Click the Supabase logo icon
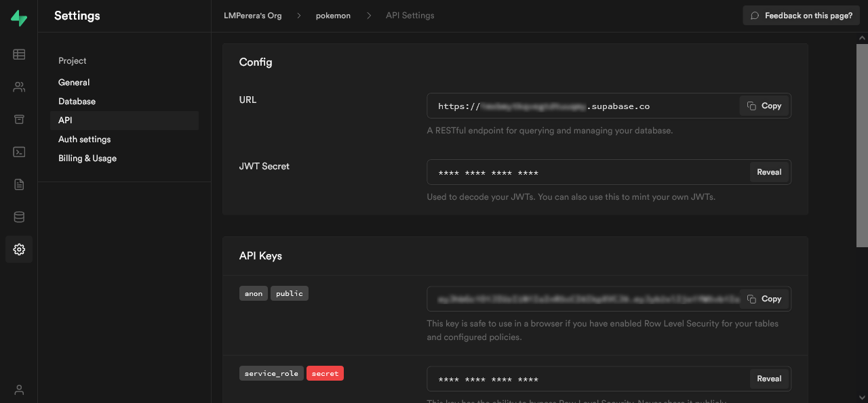This screenshot has height=403, width=868. pos(19,18)
